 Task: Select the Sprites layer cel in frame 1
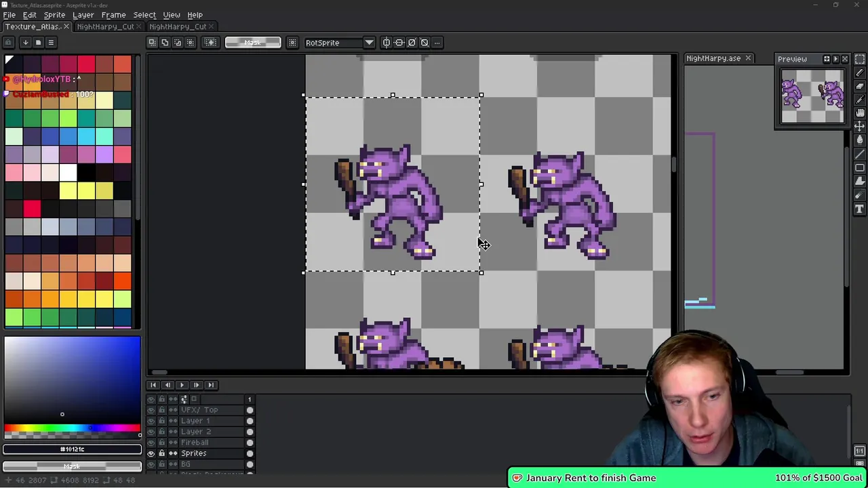pos(250,453)
